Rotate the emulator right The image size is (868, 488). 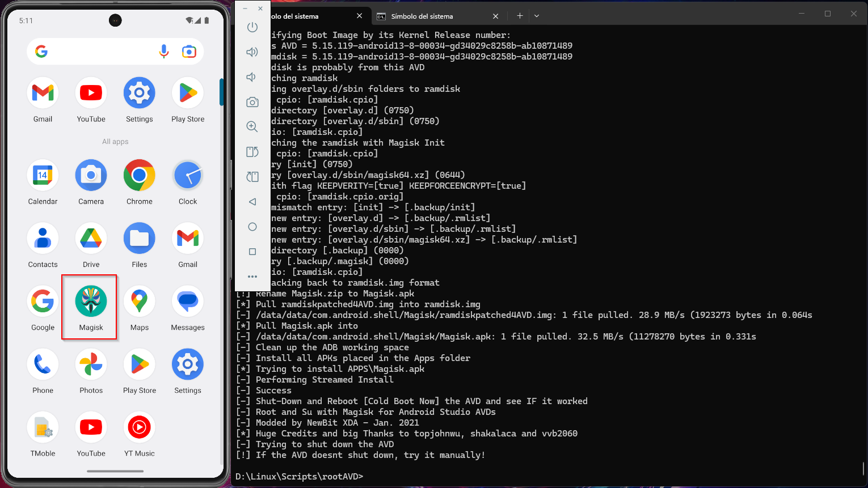(x=252, y=177)
